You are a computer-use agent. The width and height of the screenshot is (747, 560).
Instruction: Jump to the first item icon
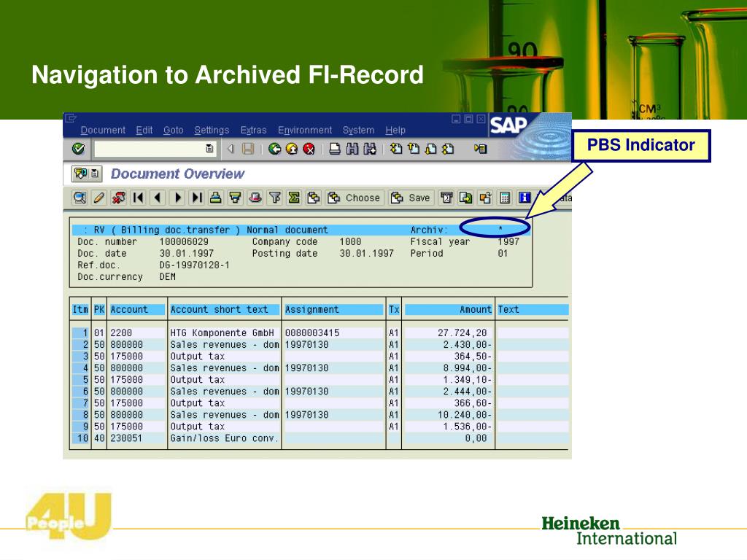click(138, 197)
